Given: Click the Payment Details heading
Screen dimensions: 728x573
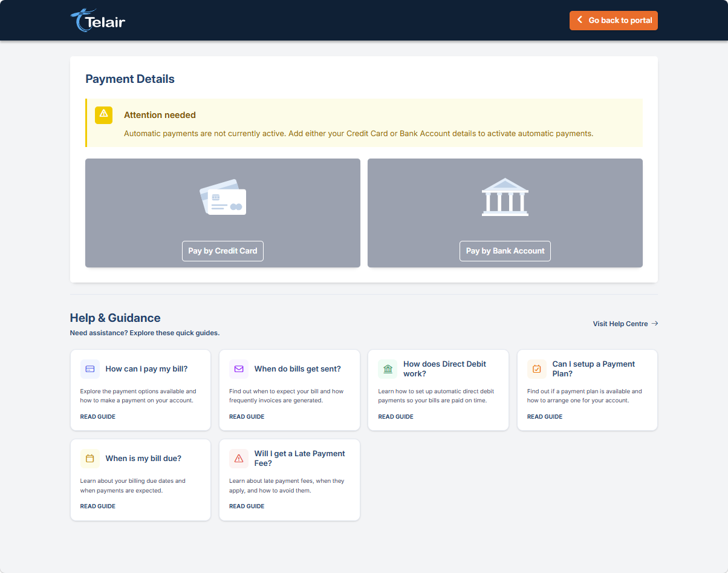Looking at the screenshot, I should (130, 79).
